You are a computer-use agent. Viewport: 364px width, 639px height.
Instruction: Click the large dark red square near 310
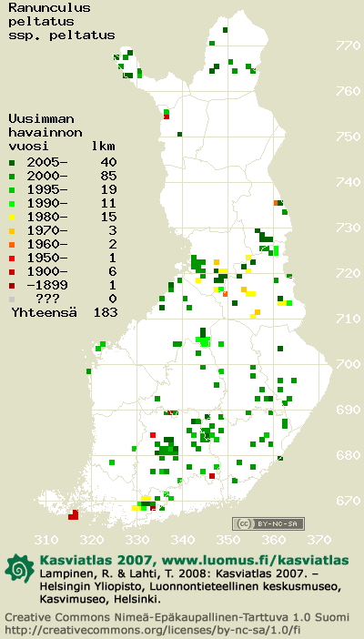tap(74, 515)
